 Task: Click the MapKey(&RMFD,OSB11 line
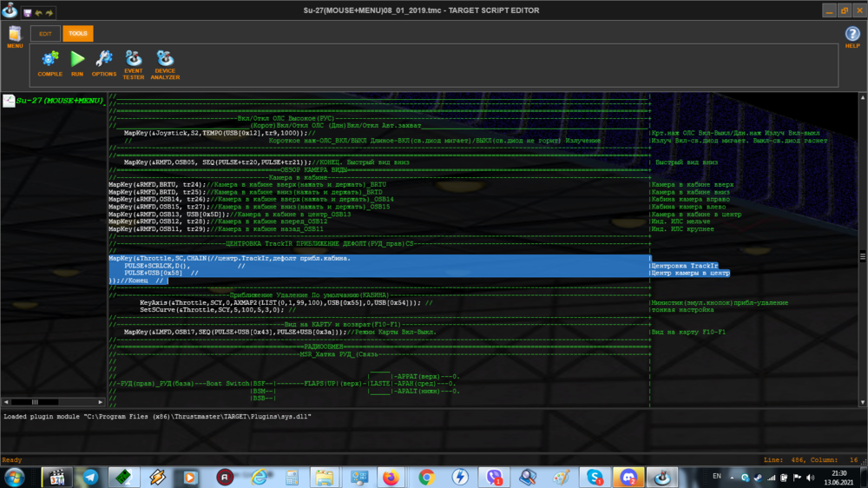tap(216, 228)
